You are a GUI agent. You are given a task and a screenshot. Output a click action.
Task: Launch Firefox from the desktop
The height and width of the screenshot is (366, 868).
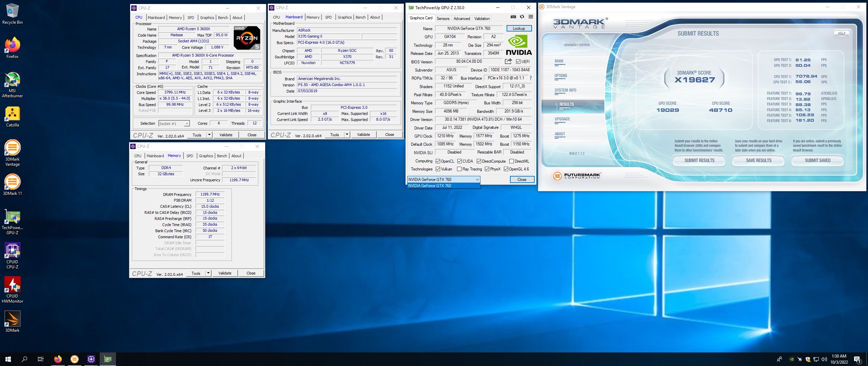[x=12, y=48]
